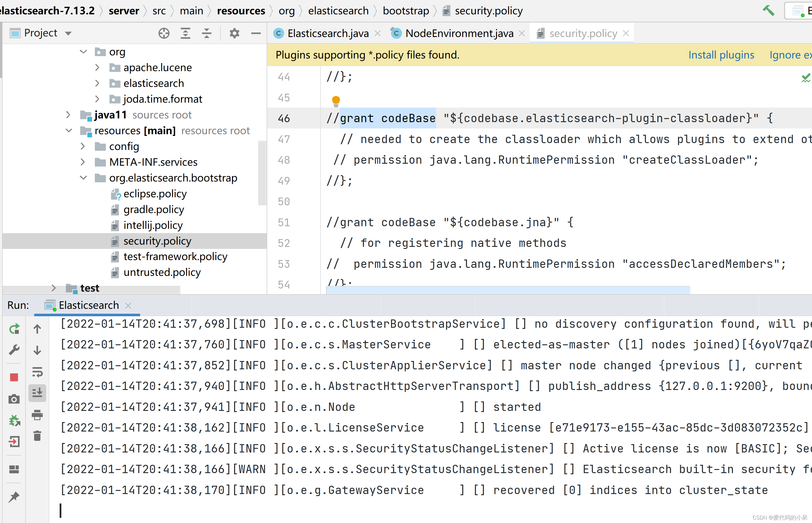Click the print icon in console toolbar

[37, 415]
